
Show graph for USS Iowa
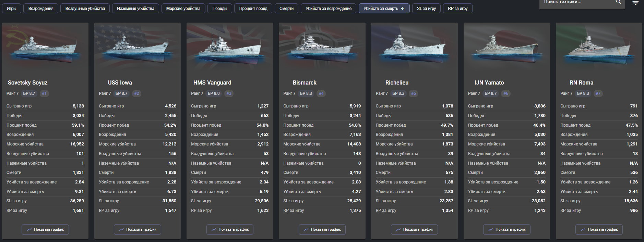(138, 229)
